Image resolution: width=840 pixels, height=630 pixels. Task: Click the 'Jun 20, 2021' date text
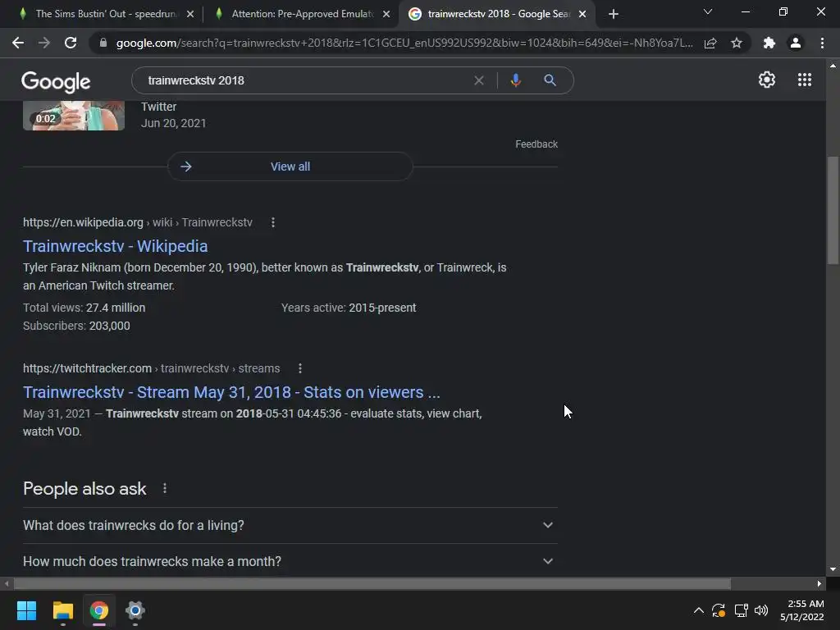pyautogui.click(x=174, y=123)
